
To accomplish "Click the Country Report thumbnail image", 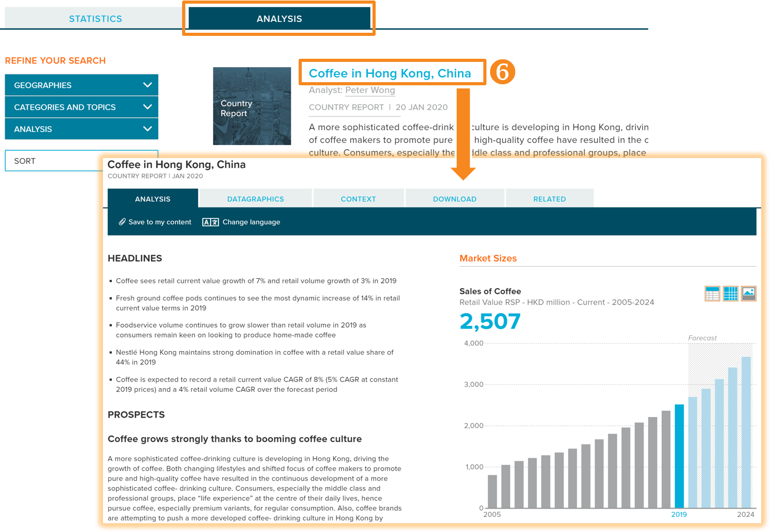I will point(252,106).
